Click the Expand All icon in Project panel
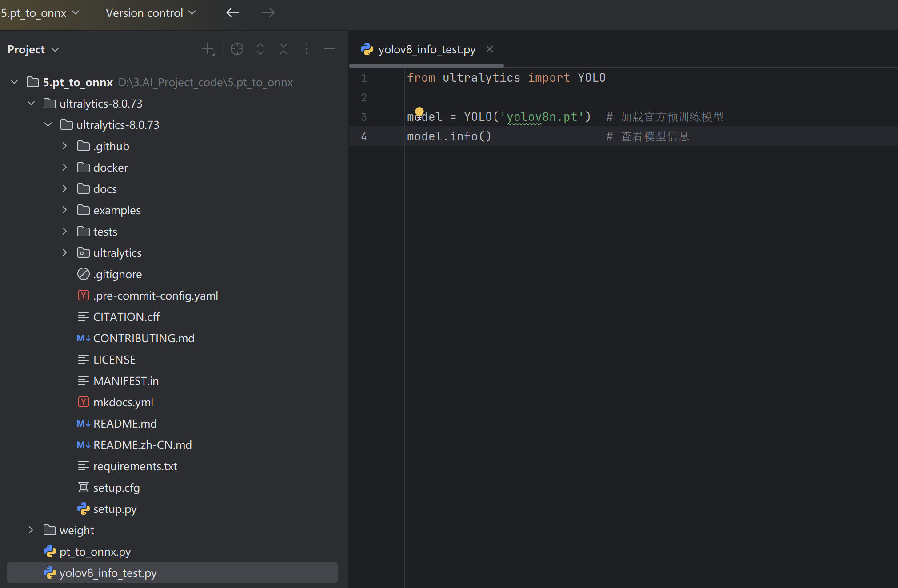898x588 pixels. (x=260, y=49)
